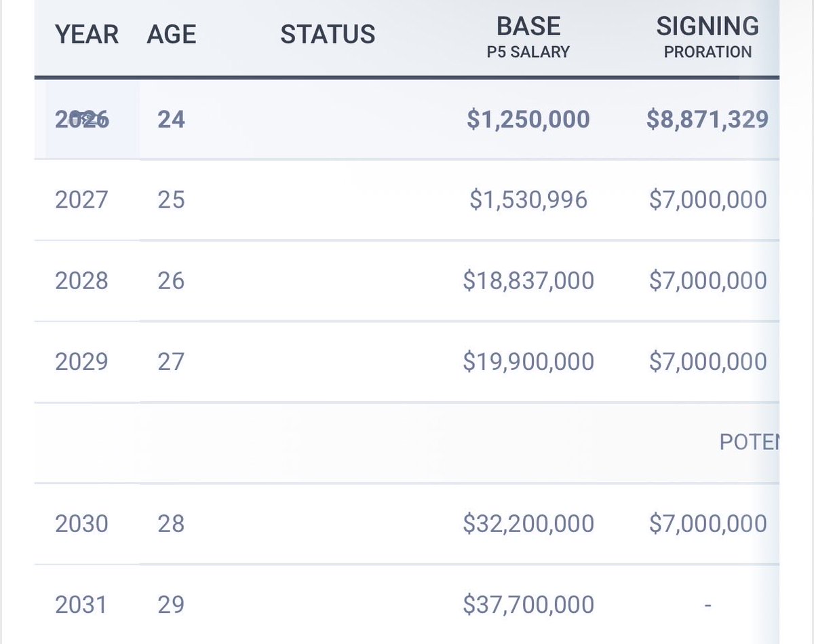This screenshot has width=814, height=644.
Task: Click the $8,871,329 signing proration value
Action: click(x=708, y=119)
